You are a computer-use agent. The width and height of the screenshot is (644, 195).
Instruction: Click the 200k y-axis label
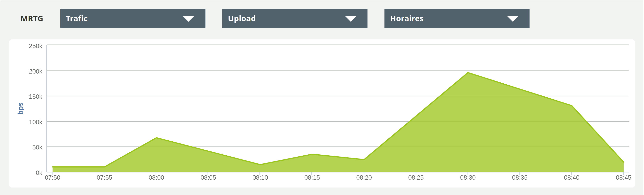pos(36,71)
